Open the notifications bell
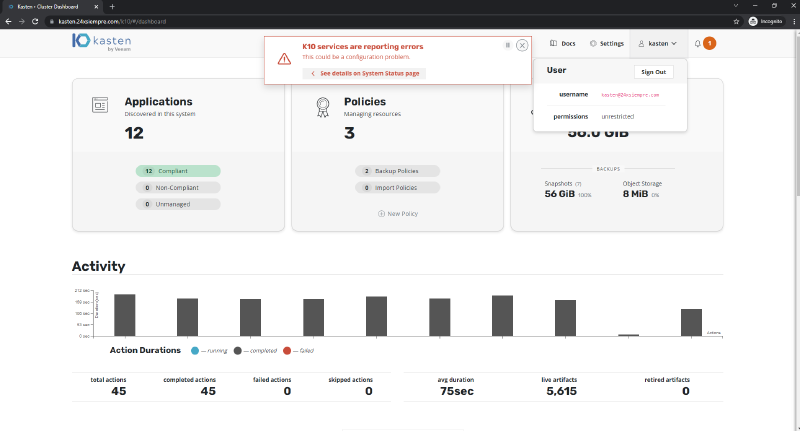This screenshot has width=800, height=431. 697,43
